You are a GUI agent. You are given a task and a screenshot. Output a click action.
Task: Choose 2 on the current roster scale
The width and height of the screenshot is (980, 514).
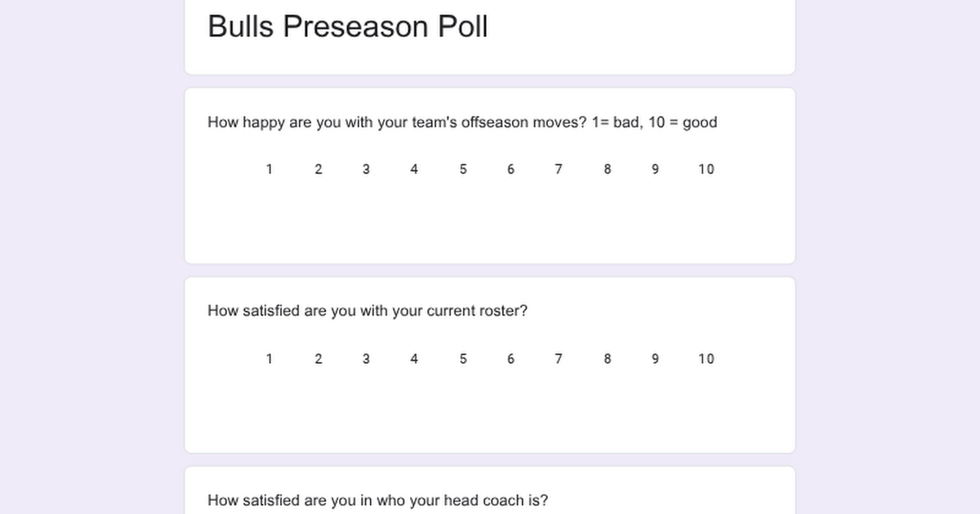click(x=318, y=359)
